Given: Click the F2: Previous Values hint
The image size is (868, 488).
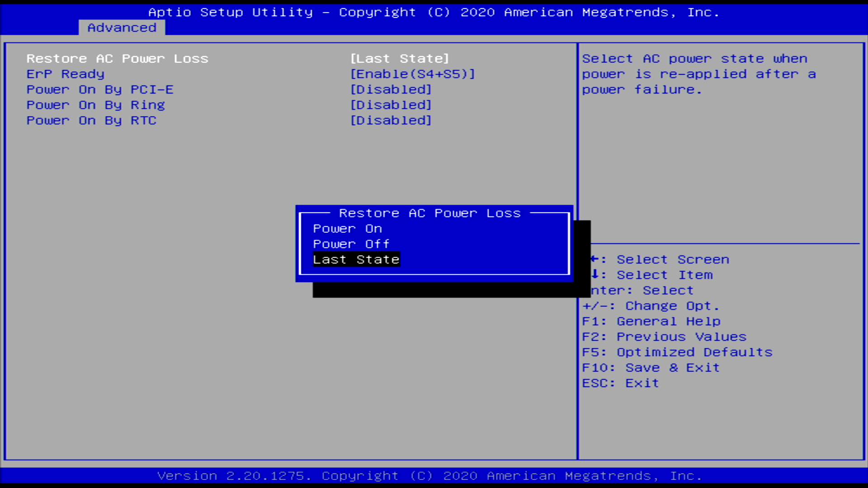Looking at the screenshot, I should [x=664, y=337].
